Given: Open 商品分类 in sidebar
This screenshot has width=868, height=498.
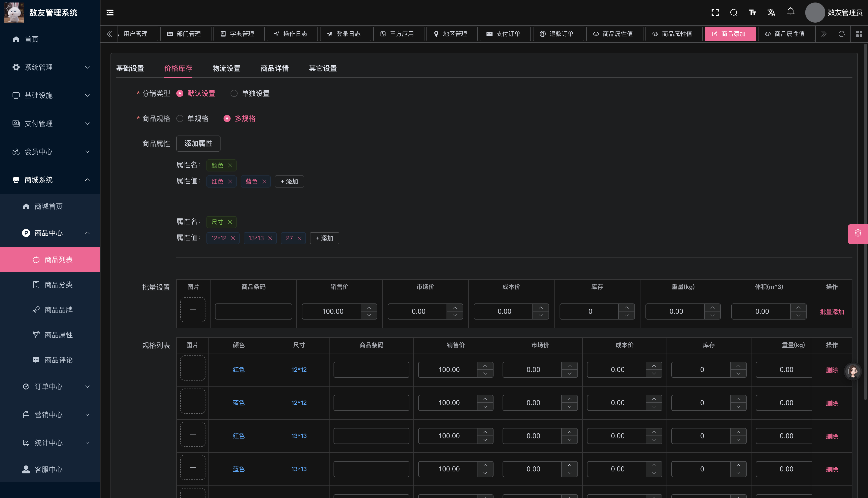Looking at the screenshot, I should (50, 285).
